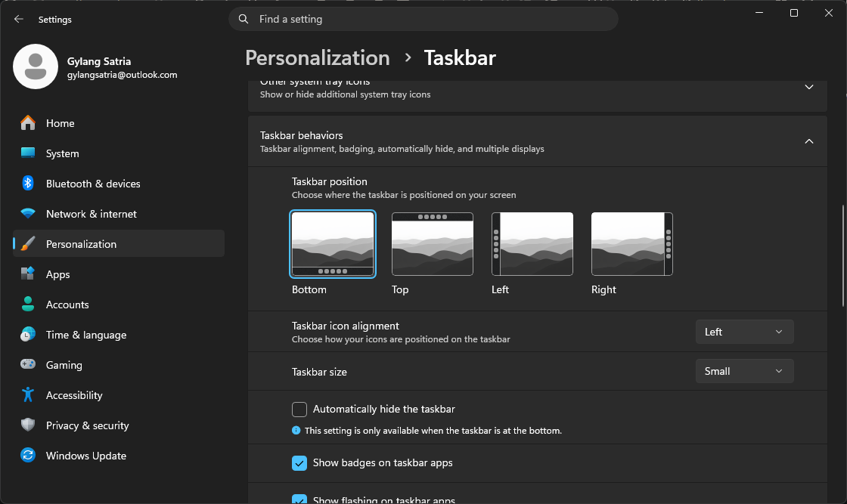Viewport: 847px width, 504px height.
Task: Select the Personalization sidebar entry
Action: 119,244
